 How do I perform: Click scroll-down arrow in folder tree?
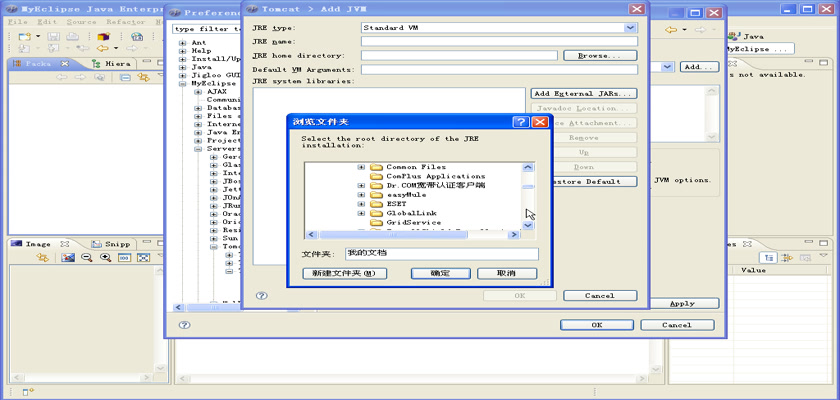[x=528, y=225]
